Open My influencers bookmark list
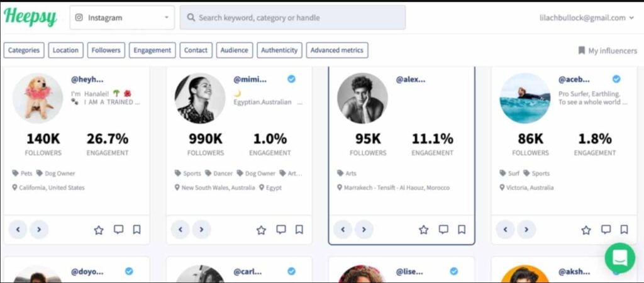The image size is (644, 283). pyautogui.click(x=607, y=50)
